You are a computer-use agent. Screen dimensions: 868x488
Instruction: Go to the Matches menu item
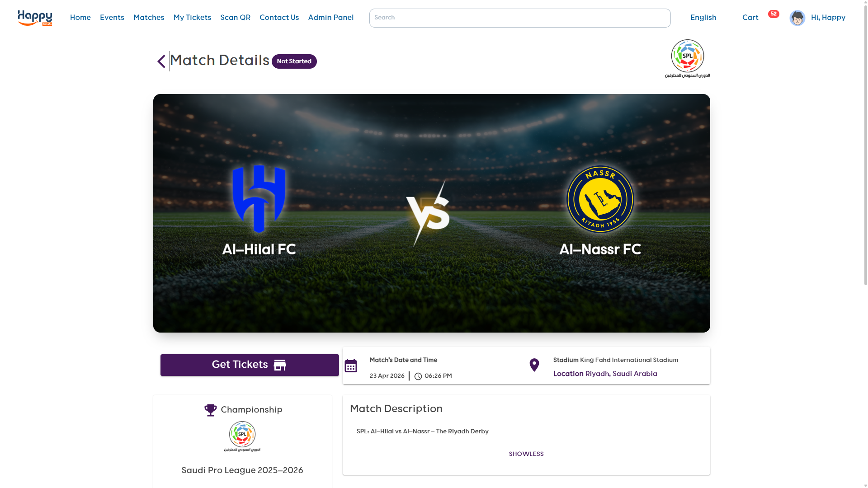tap(149, 18)
